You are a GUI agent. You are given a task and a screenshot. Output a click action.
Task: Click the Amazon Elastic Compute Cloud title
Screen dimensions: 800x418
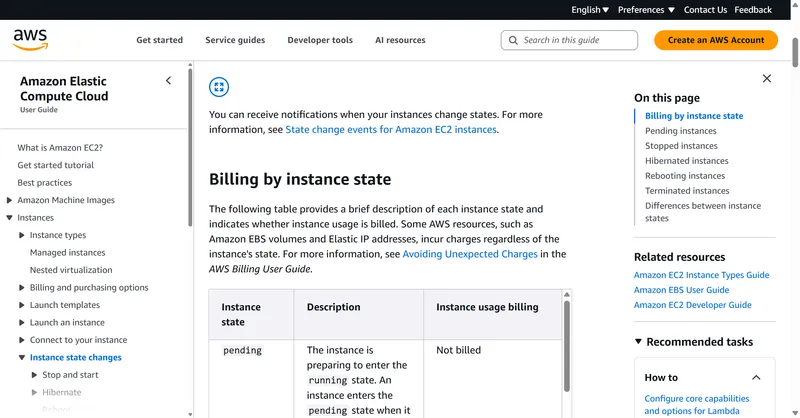(64, 89)
